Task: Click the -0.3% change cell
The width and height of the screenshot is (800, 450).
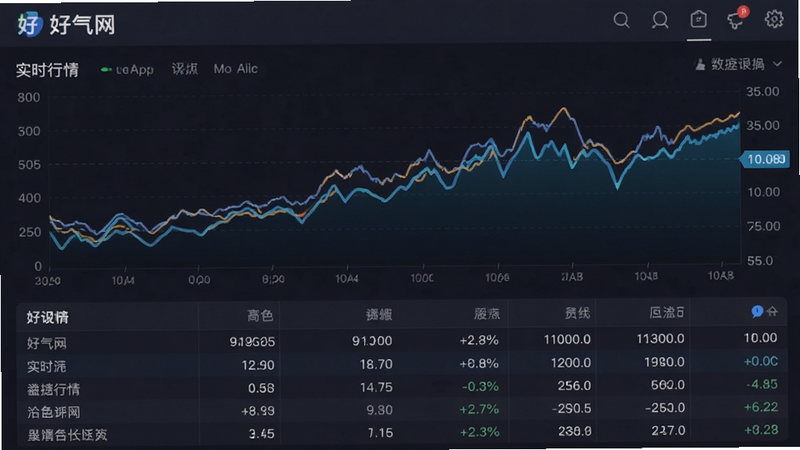Action: 480,387
